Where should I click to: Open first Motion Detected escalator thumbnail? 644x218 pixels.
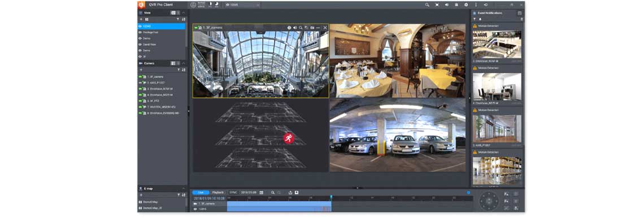pyautogui.click(x=497, y=44)
